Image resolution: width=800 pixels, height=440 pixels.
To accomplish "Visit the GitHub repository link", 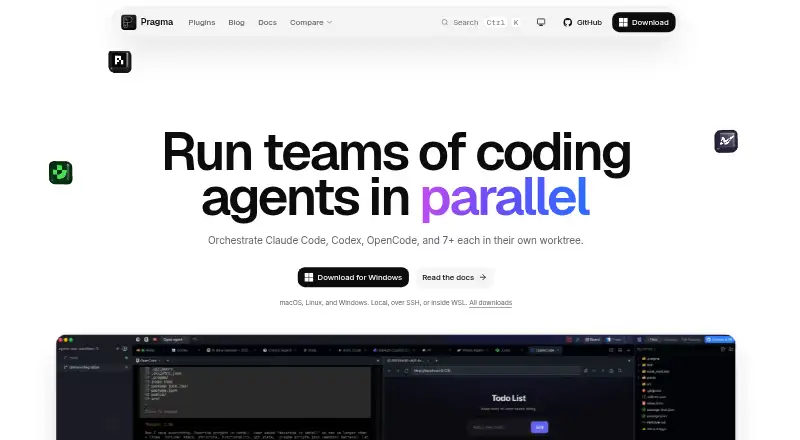I will coord(583,22).
